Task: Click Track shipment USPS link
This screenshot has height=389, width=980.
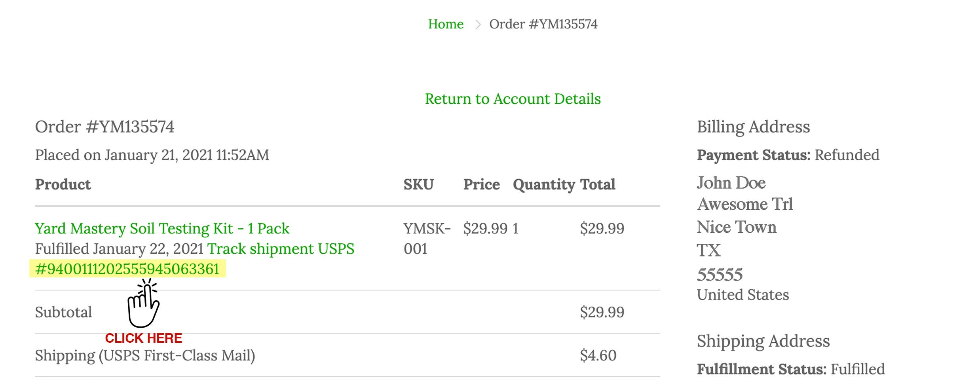Action: [x=281, y=249]
